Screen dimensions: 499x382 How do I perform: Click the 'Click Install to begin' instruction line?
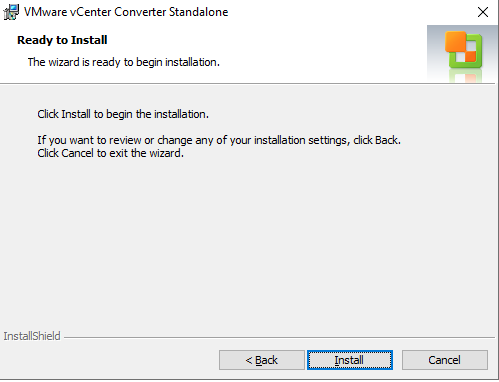point(123,114)
